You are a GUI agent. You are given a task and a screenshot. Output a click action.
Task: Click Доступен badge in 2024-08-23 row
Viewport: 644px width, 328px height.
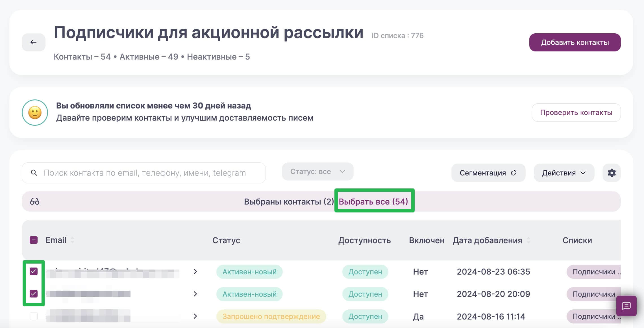pyautogui.click(x=365, y=271)
